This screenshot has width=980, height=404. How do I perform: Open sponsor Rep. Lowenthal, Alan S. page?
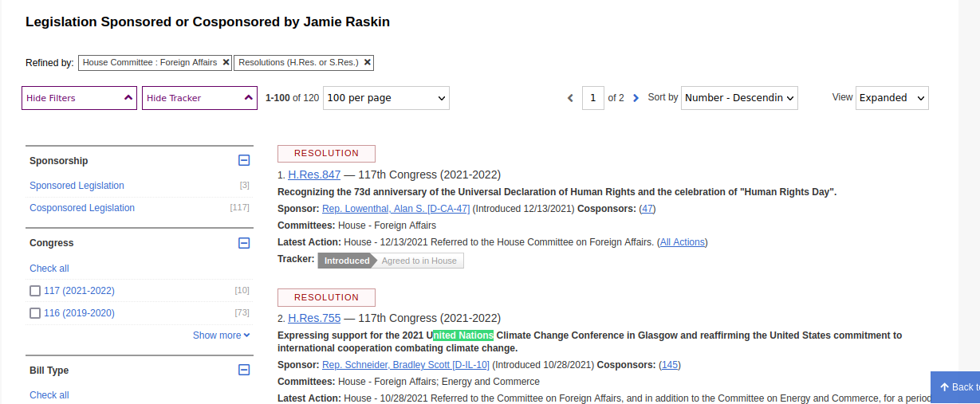[396, 209]
